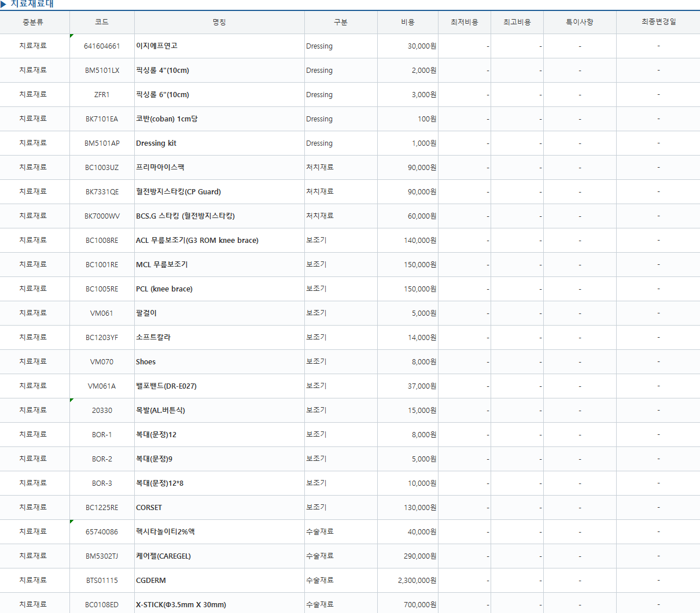Click the item name 목발(AL.버튼식)

coord(160,410)
